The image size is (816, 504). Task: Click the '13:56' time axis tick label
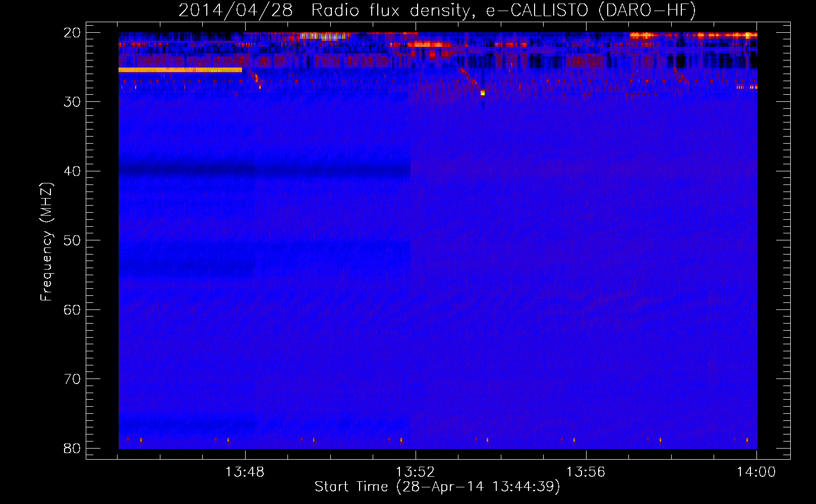click(x=586, y=472)
